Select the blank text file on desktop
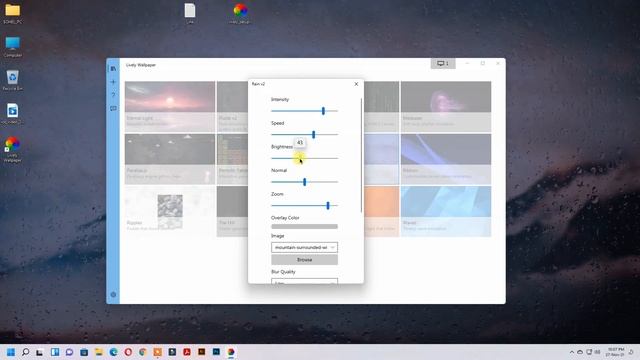The height and width of the screenshot is (360, 640). pos(190,13)
